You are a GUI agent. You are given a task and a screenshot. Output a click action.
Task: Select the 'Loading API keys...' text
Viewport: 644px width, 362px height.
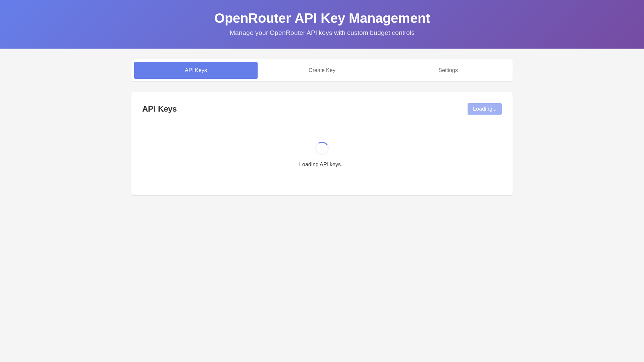[x=322, y=165]
